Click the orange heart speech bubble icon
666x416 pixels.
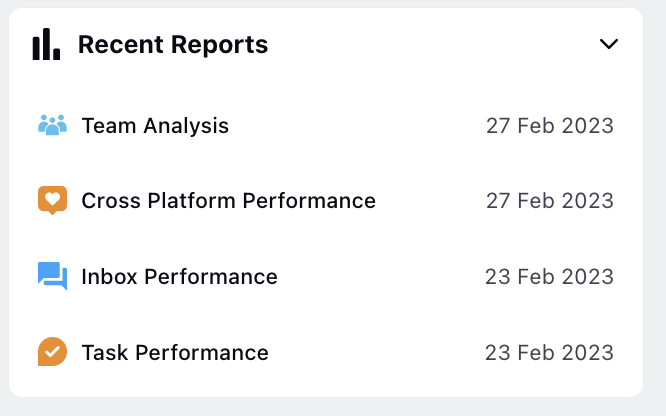(x=52, y=201)
